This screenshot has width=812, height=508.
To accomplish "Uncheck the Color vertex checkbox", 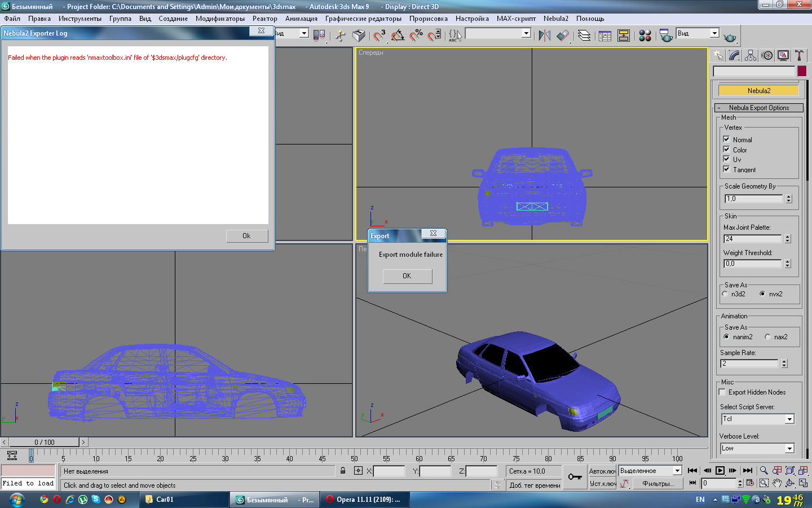I will (x=726, y=149).
